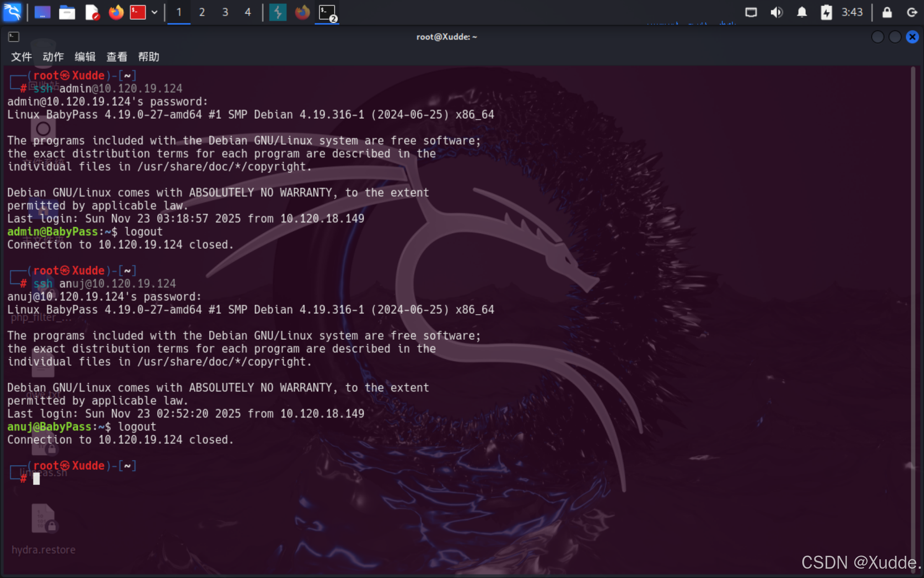Open the notifications bell
Image resolution: width=924 pixels, height=578 pixels.
coord(801,12)
